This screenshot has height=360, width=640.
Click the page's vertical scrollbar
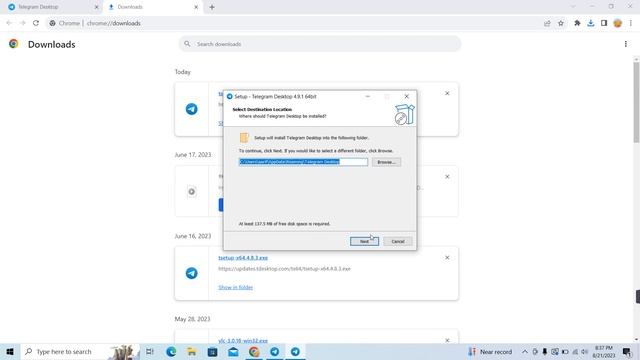[636, 102]
